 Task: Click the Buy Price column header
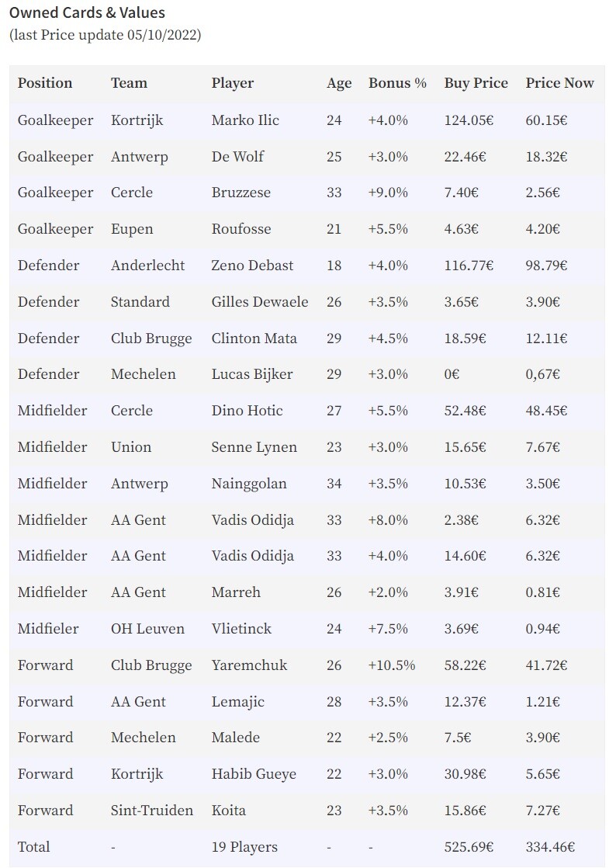476,84
